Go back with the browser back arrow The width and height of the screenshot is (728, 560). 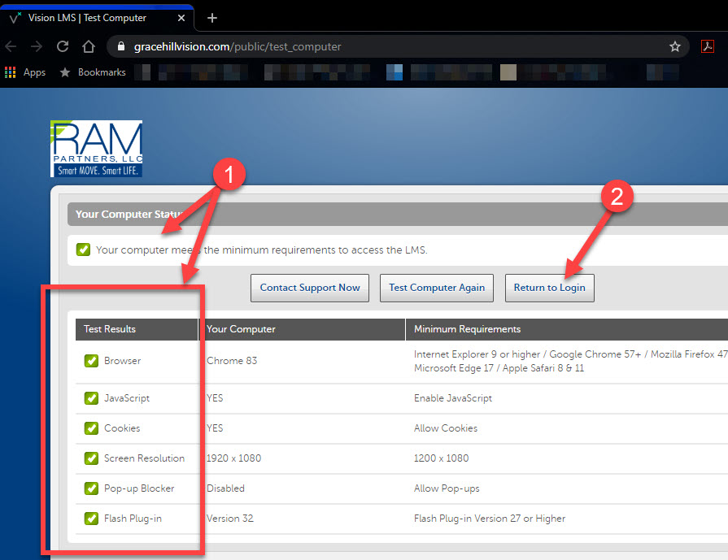(x=11, y=46)
